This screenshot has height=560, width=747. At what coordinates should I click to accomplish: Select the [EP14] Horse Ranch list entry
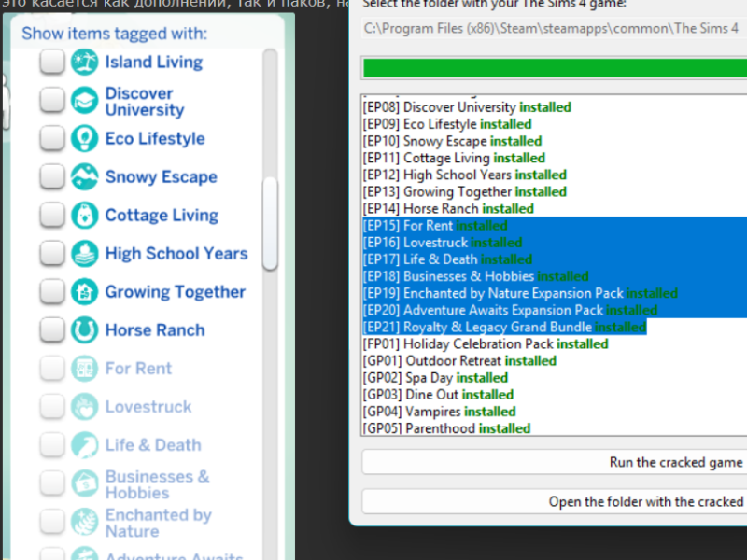(x=448, y=209)
